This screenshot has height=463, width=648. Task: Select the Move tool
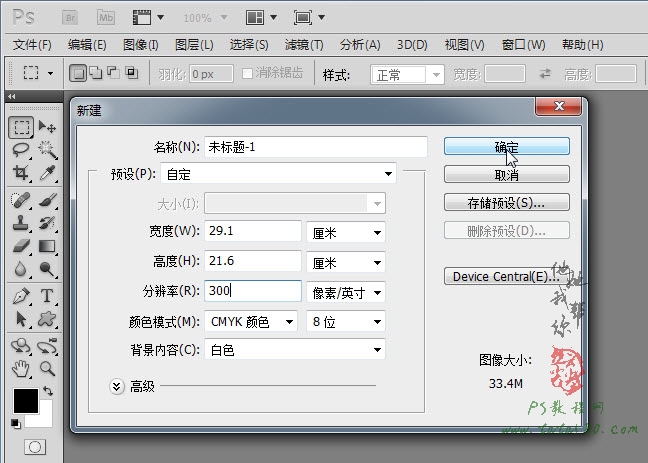[x=47, y=127]
